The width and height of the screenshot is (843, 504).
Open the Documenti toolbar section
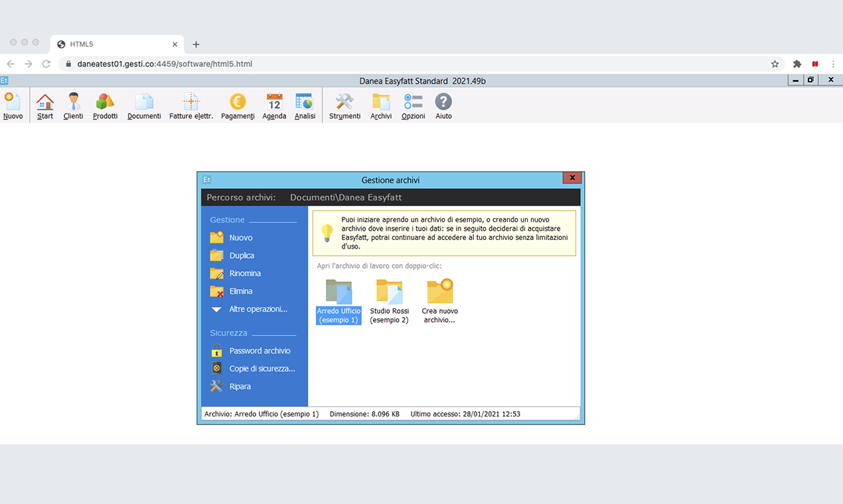coord(143,105)
